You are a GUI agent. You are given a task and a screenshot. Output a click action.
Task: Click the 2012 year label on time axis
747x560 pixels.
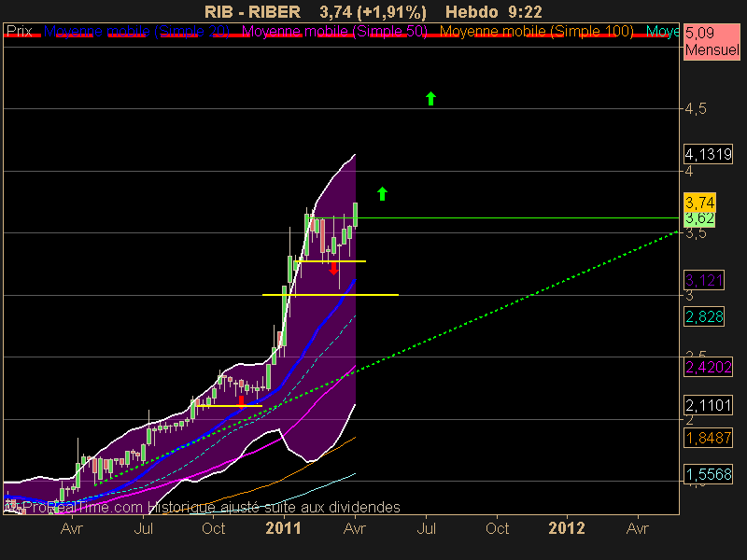click(x=567, y=528)
